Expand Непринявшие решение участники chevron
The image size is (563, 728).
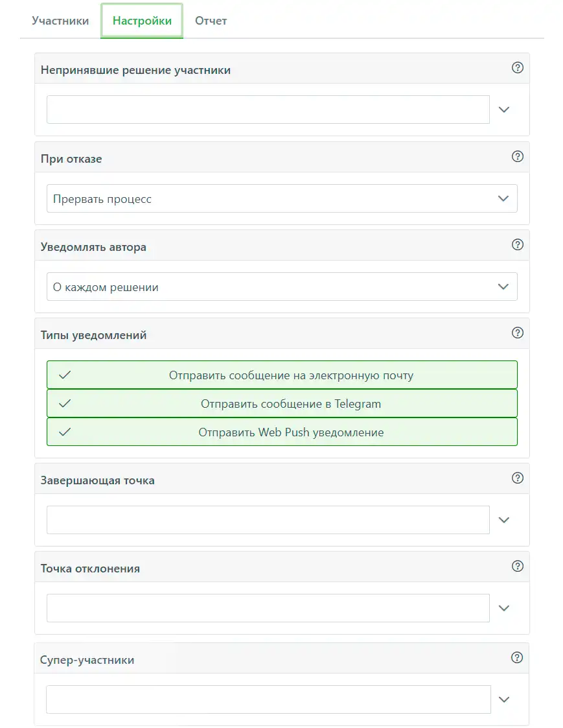coord(504,110)
